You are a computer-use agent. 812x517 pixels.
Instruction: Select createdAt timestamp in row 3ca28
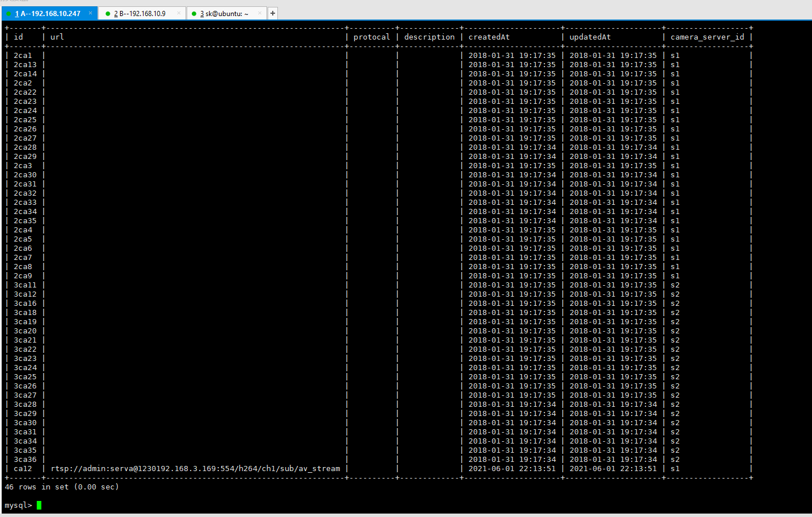click(x=512, y=404)
